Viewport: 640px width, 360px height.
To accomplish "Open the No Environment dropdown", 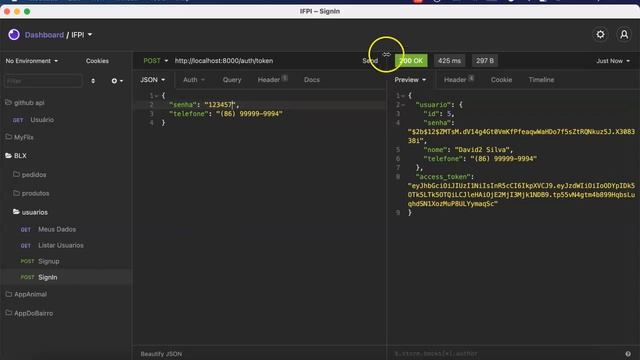I will click(x=31, y=61).
